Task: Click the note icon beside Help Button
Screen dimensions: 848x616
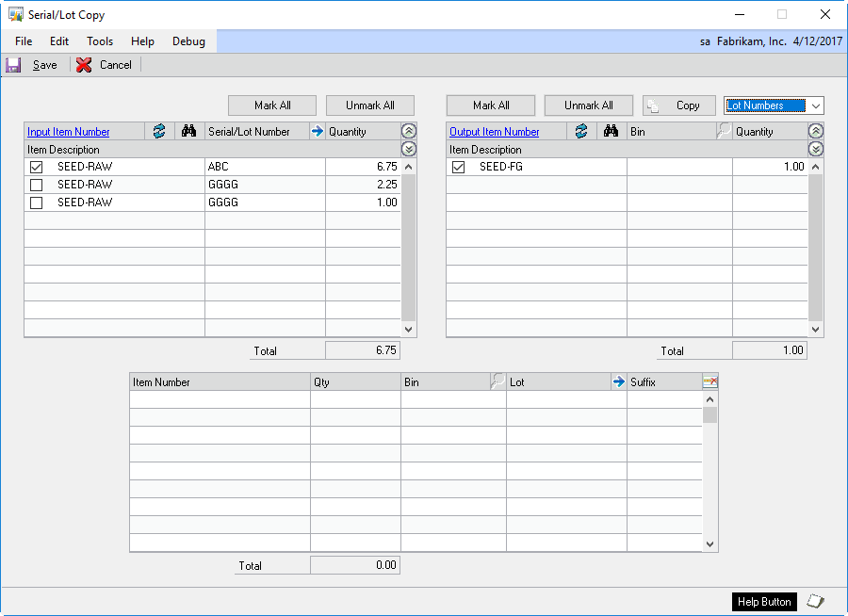Action: pyautogui.click(x=816, y=601)
